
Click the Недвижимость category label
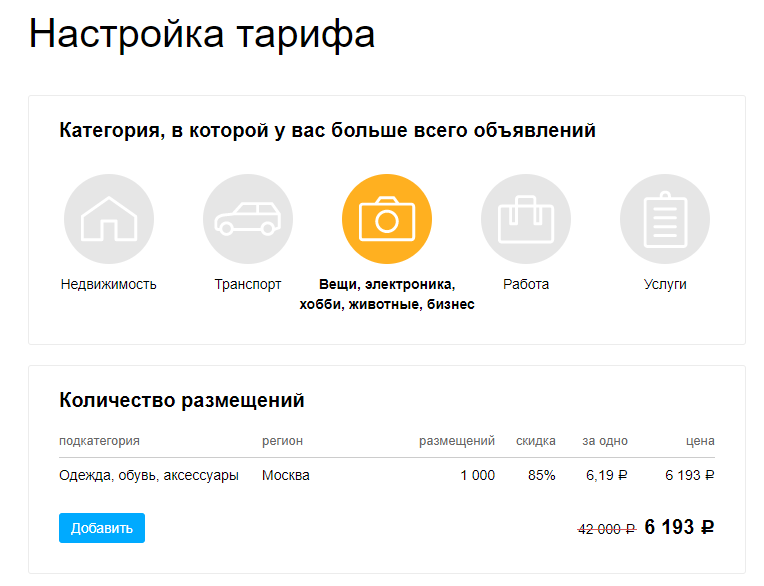click(109, 284)
